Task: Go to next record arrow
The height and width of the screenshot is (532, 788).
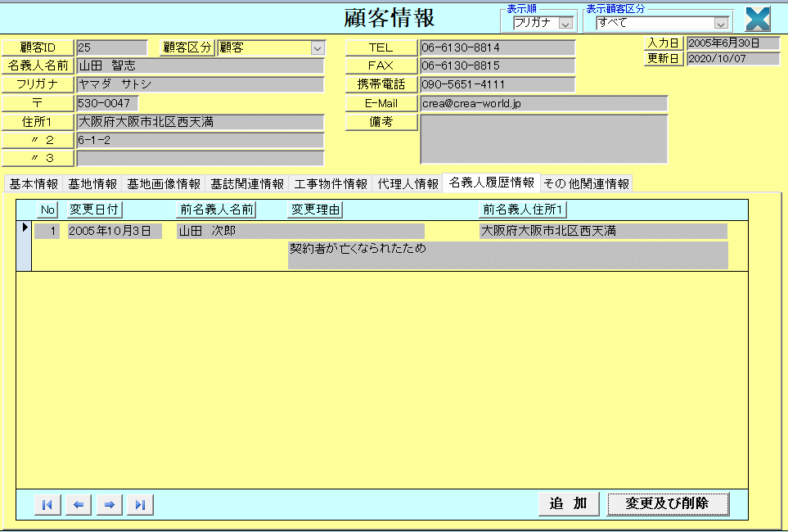Action: (x=110, y=504)
